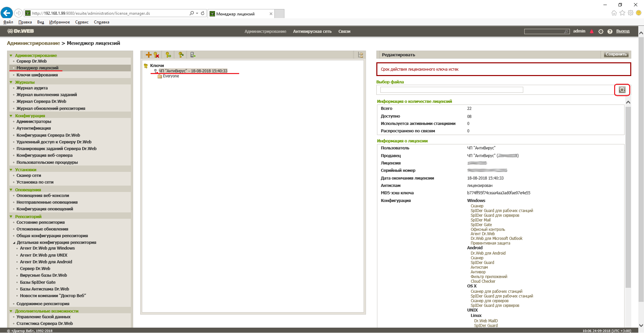
Task: Open the Сервис browser menu
Action: tap(82, 22)
